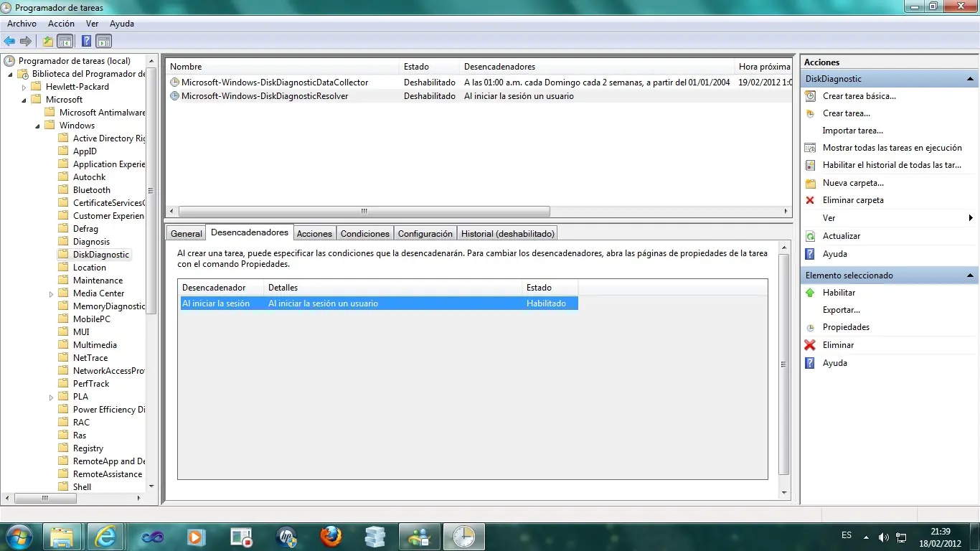Sort tasks by the Nombre column header
The width and height of the screenshot is (980, 551).
point(283,67)
